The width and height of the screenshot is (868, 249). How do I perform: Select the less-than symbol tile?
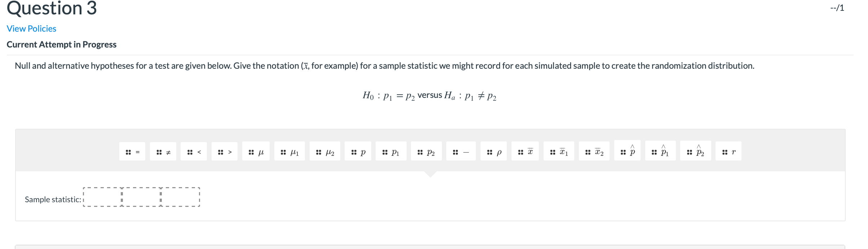coord(194,151)
